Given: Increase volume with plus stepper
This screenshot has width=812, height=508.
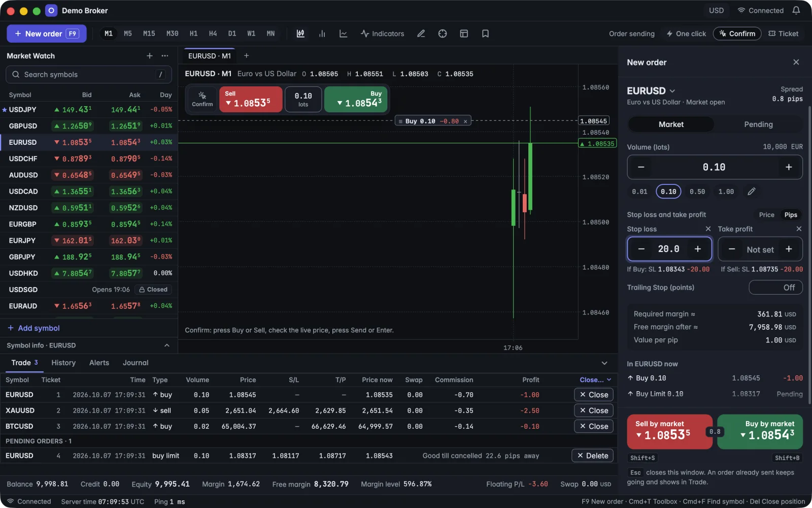Looking at the screenshot, I should pyautogui.click(x=789, y=167).
